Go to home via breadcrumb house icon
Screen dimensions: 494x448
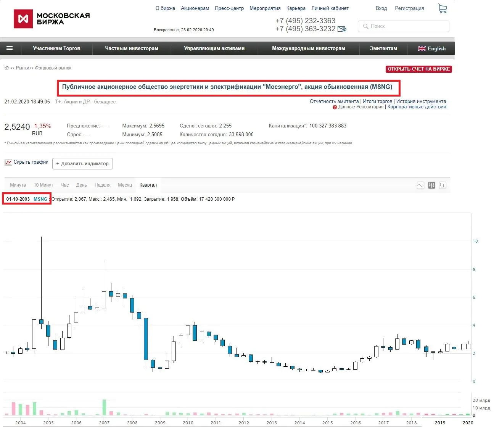(x=6, y=68)
